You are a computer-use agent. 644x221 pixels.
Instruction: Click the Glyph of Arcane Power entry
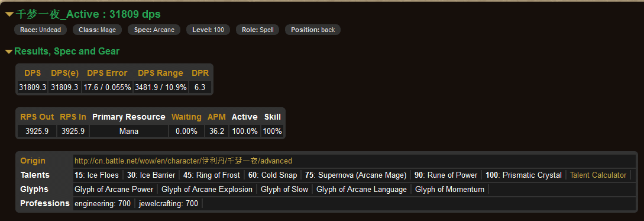(x=114, y=190)
